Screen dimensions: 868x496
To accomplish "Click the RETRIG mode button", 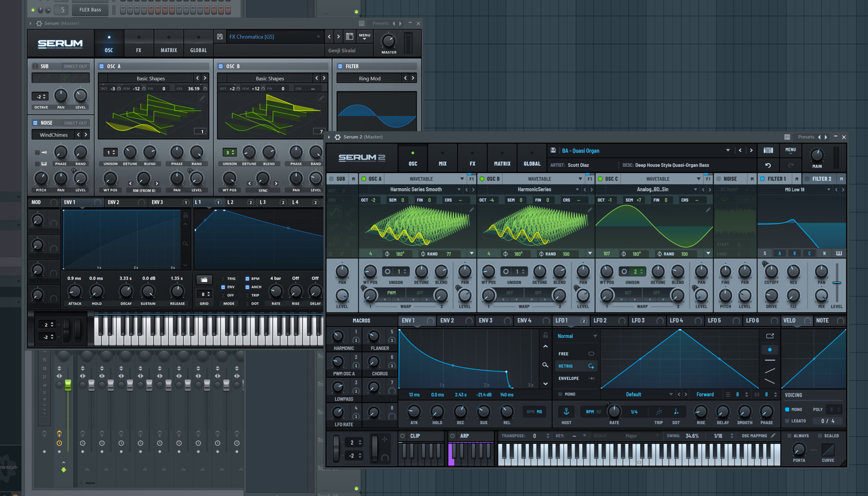I will click(x=575, y=366).
